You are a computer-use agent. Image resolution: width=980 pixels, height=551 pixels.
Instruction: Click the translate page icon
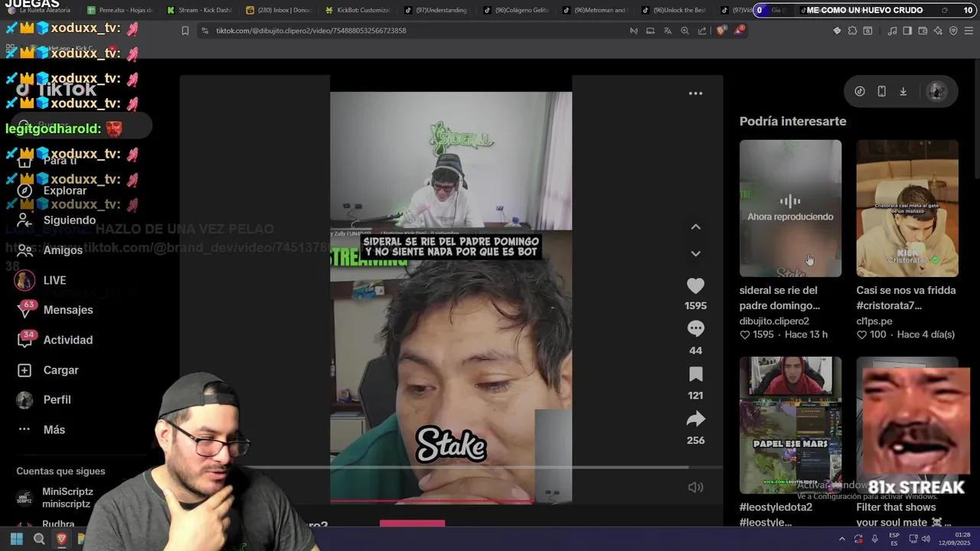click(668, 31)
